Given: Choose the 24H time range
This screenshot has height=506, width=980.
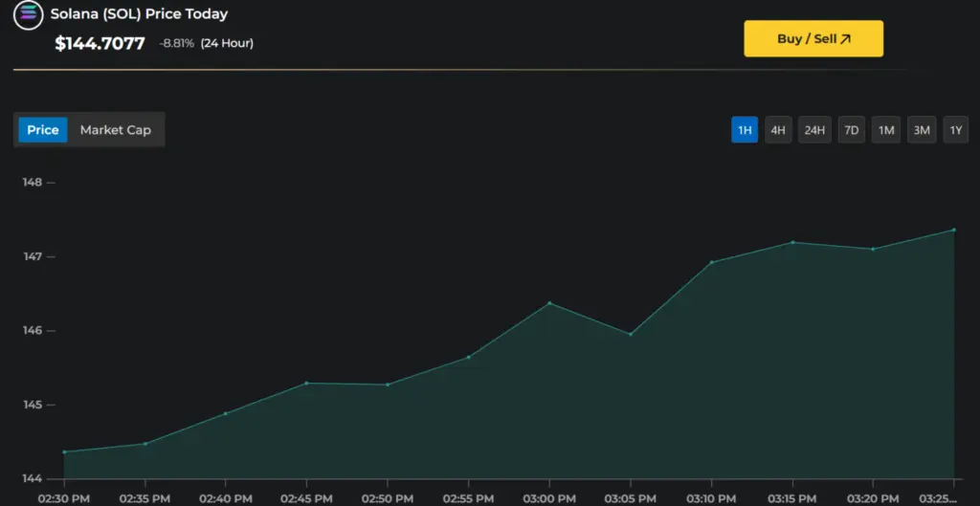Looking at the screenshot, I should [814, 130].
